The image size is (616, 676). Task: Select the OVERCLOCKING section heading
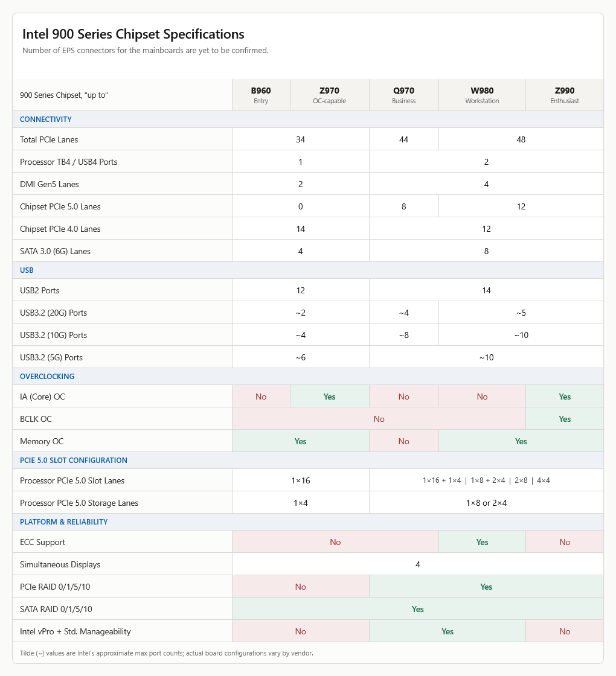pyautogui.click(x=47, y=377)
